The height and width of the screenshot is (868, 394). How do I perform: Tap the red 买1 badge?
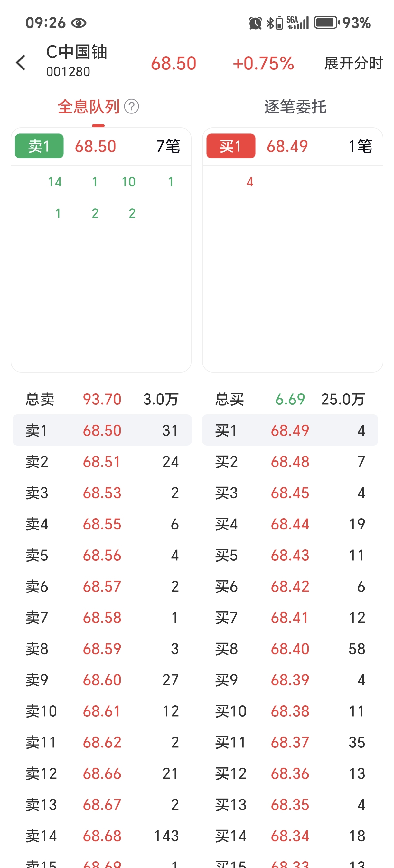tap(231, 146)
